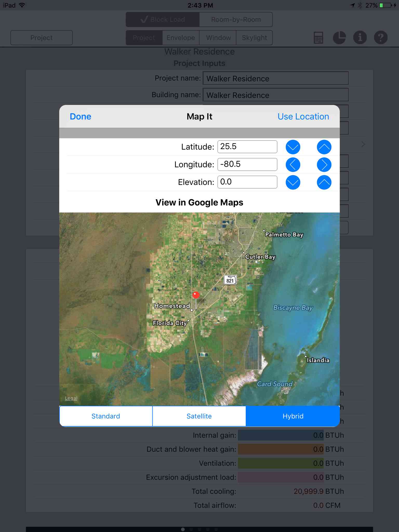The image size is (399, 532).
Task: Open the Envelope tab
Action: coord(181,38)
